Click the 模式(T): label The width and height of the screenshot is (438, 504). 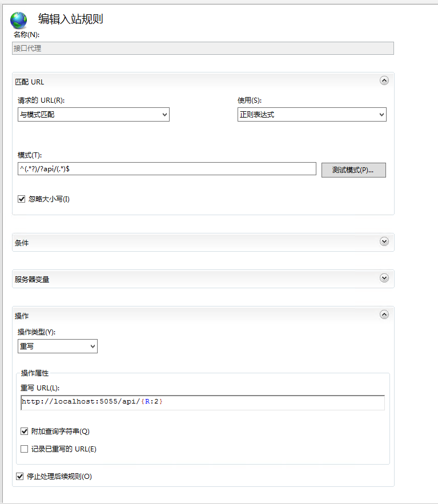30,155
